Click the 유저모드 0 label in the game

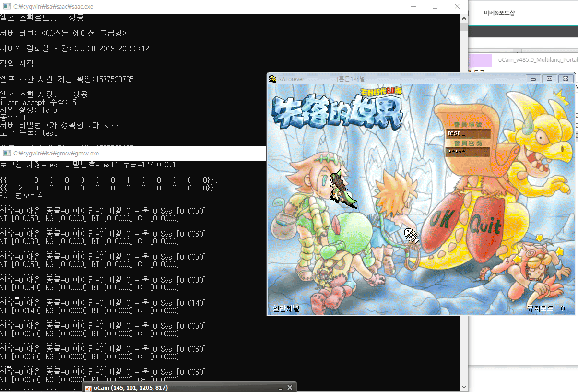tap(545, 309)
